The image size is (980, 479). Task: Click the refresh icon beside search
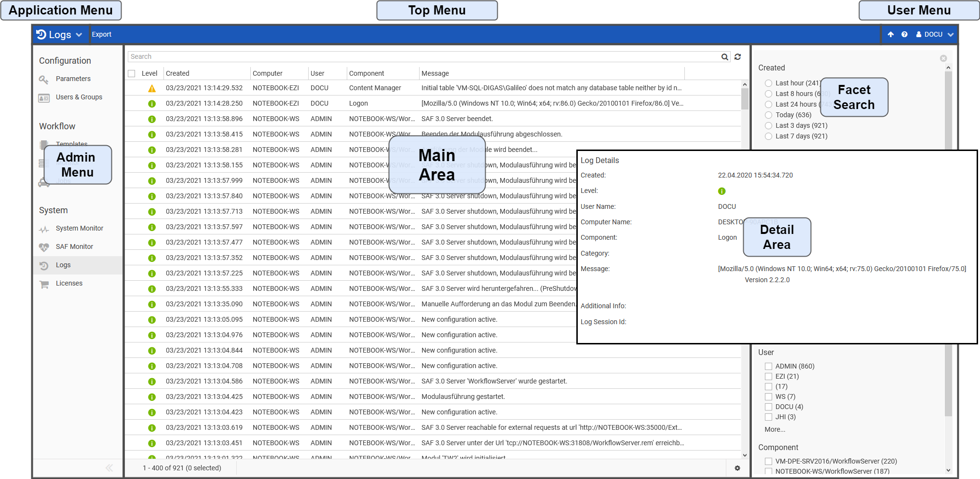click(737, 57)
